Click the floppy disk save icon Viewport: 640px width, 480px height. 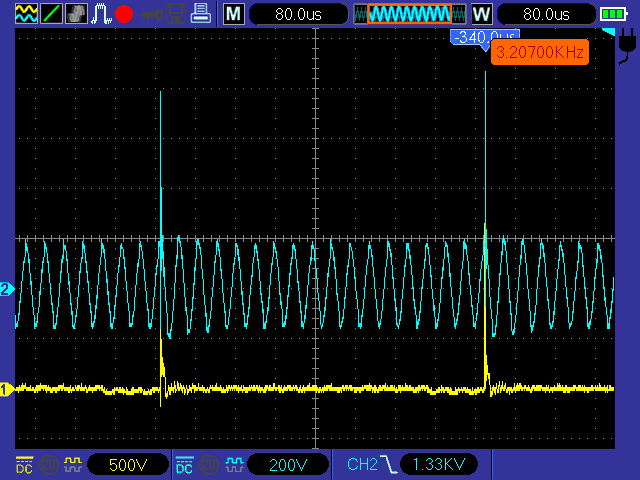tap(175, 14)
